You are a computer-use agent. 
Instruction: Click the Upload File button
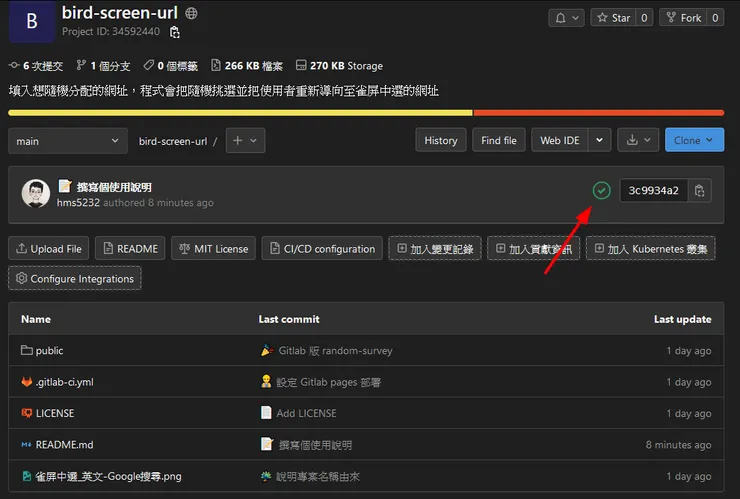(x=49, y=248)
